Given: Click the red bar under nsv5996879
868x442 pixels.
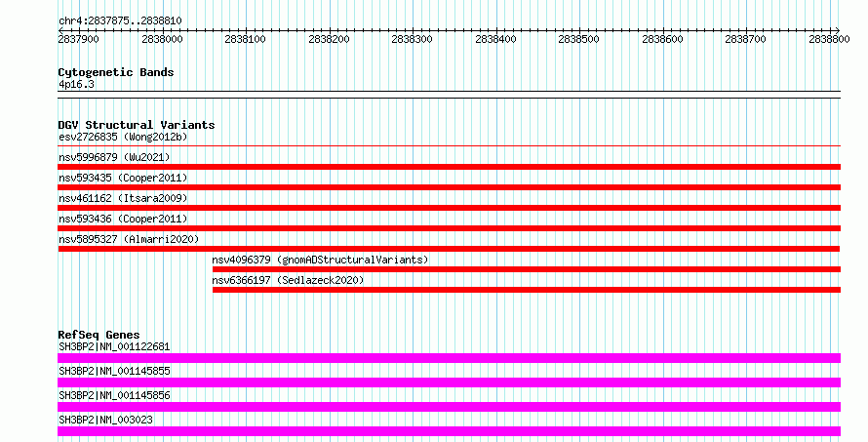Looking at the screenshot, I should pos(449,167).
